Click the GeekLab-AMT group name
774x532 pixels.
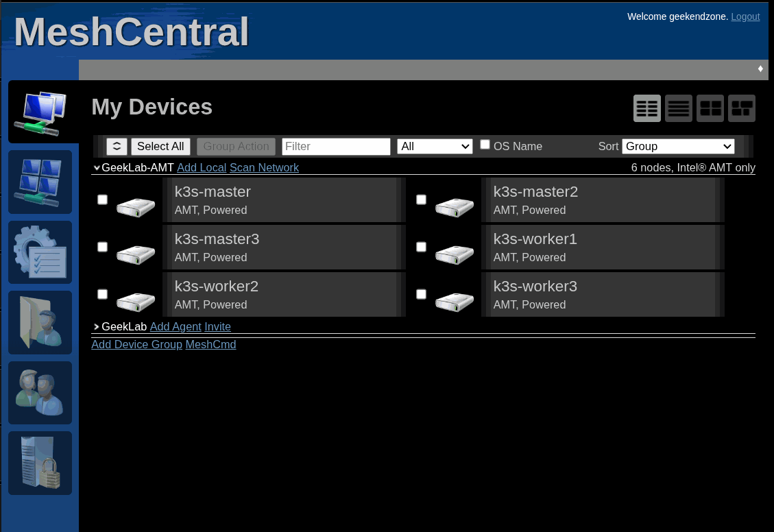coord(138,168)
